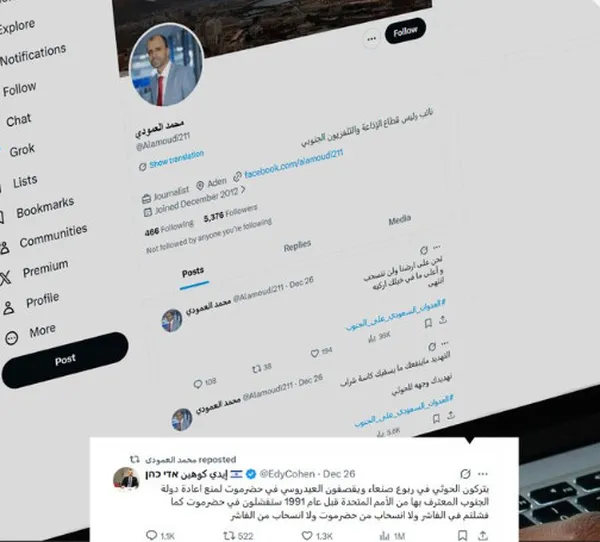Viewport: 600px width, 542px height.
Task: Open the facebook.com/alamoudi211 link
Action: [293, 163]
